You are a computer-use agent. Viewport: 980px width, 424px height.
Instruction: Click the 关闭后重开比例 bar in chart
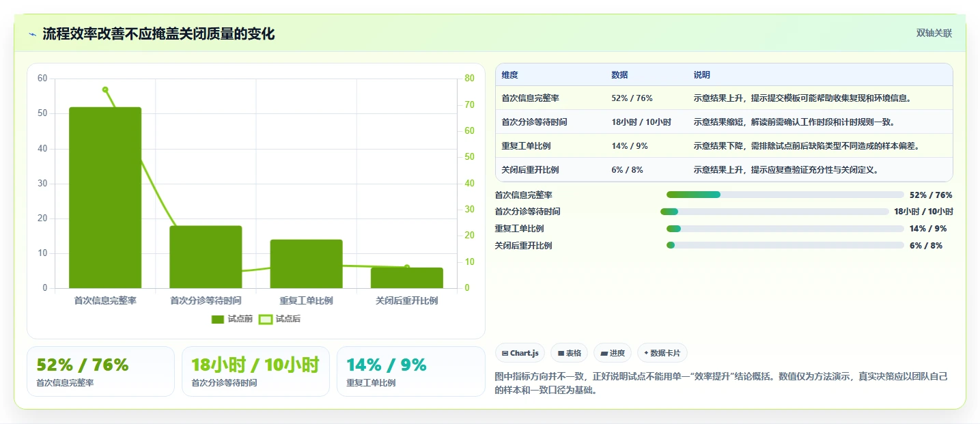(x=407, y=278)
